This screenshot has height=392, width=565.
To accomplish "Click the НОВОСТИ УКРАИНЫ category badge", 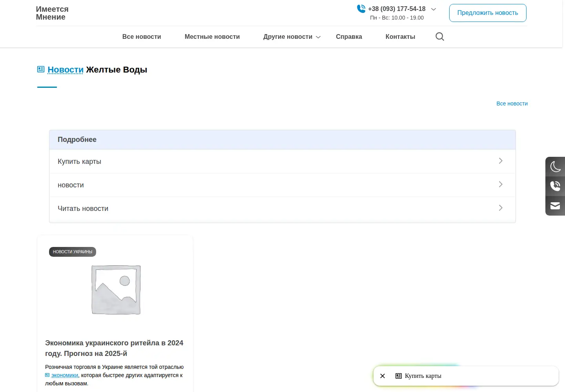I will [x=73, y=252].
